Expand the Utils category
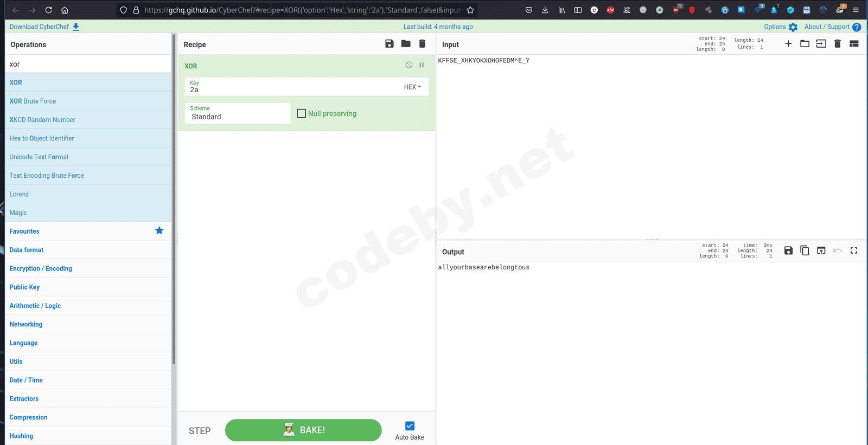 click(88, 362)
